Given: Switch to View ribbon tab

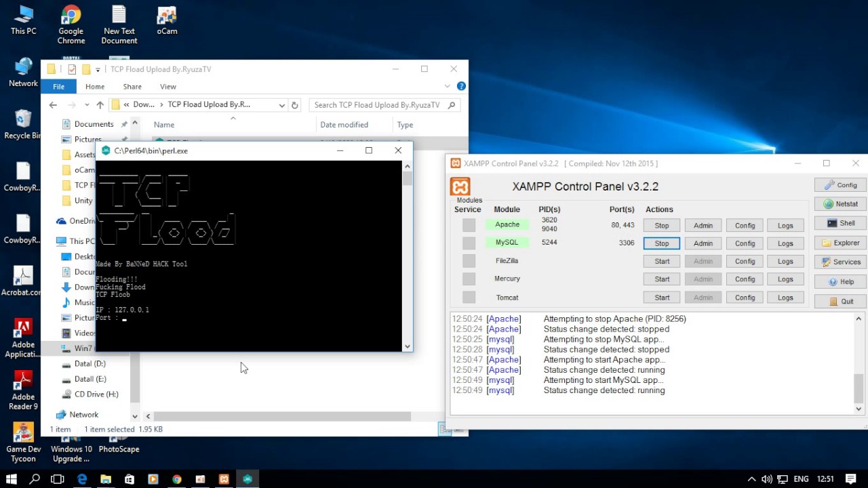Looking at the screenshot, I should click(168, 87).
